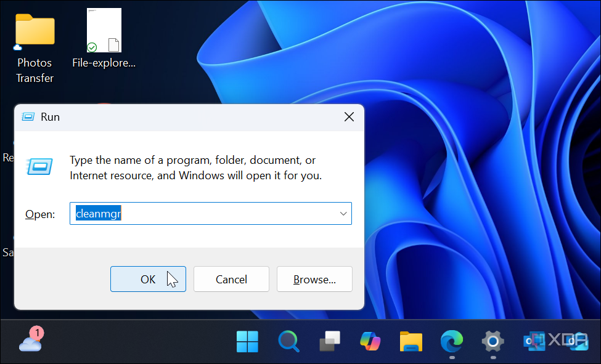601x364 pixels.
Task: Open Outlook from the taskbar
Action: [534, 341]
